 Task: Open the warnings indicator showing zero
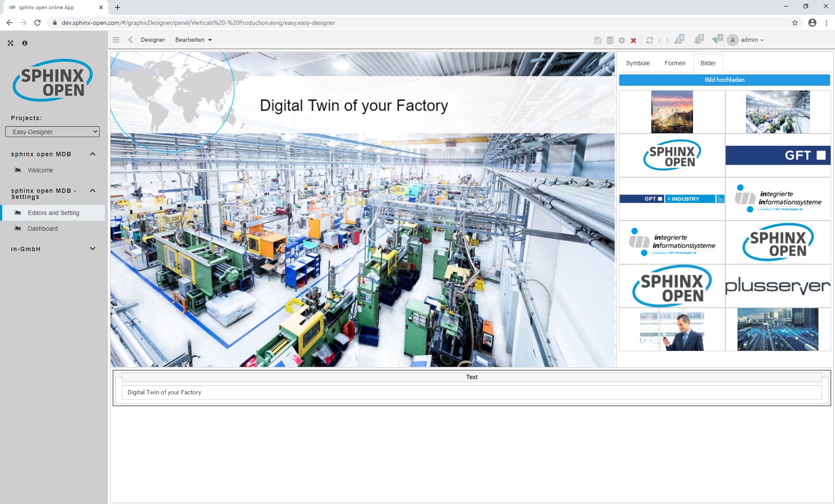point(678,40)
